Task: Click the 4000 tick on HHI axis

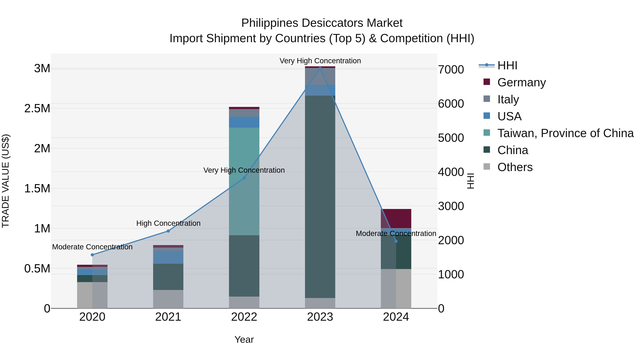Action: click(x=451, y=172)
